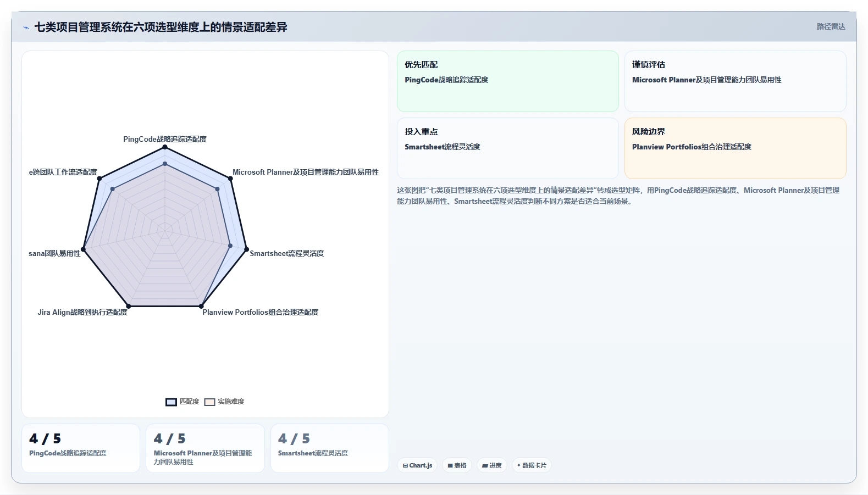Image resolution: width=868 pixels, height=495 pixels.
Task: Click the sana团队易用性 radar axis label
Action: pos(54,253)
